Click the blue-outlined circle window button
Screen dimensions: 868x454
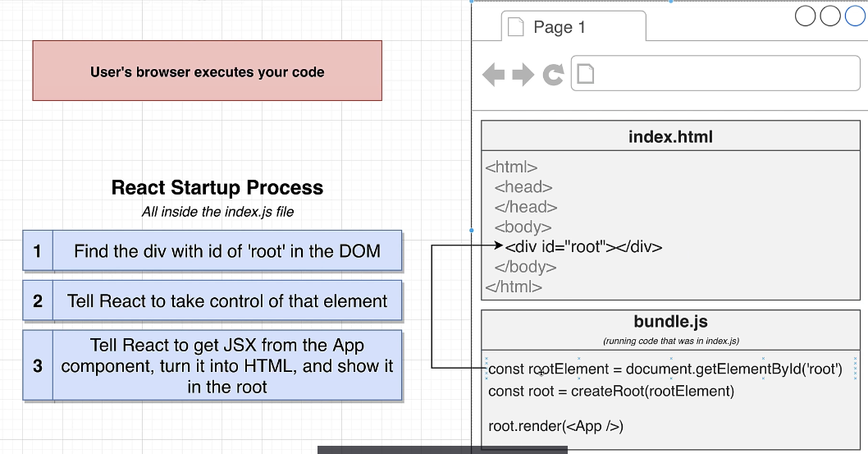coord(855,16)
